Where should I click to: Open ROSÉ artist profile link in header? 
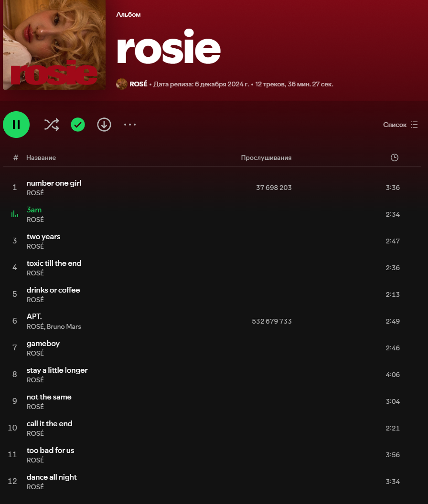click(x=138, y=84)
